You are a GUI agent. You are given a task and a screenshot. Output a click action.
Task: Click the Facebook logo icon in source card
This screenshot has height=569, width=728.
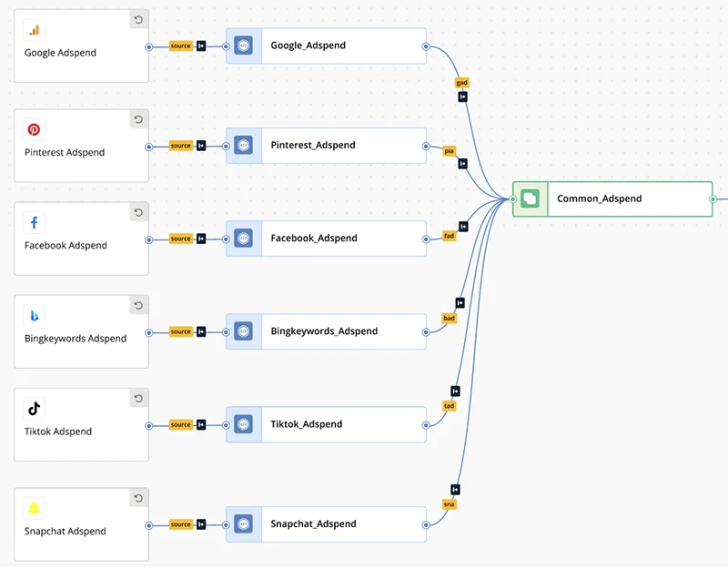point(34,222)
